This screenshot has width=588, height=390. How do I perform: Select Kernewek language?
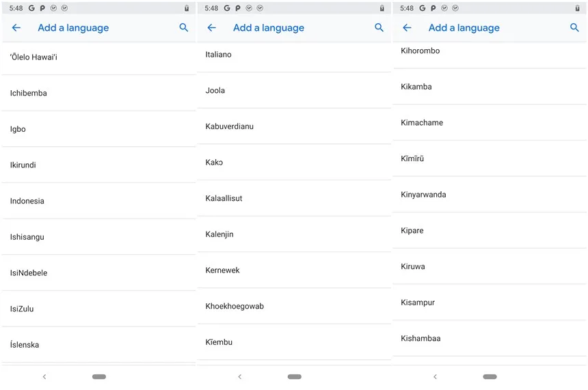[295, 270]
